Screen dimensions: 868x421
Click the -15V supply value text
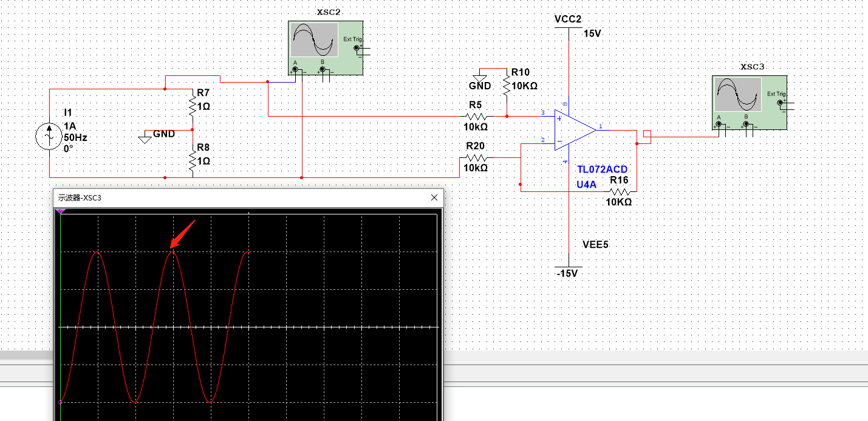pyautogui.click(x=567, y=273)
